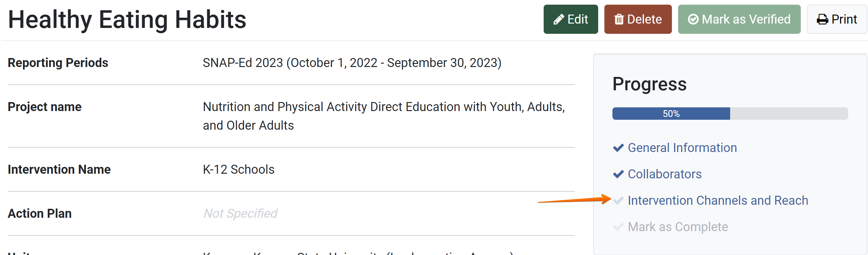Select Mark as Complete in Progress panel
The width and height of the screenshot is (868, 255).
point(677,227)
